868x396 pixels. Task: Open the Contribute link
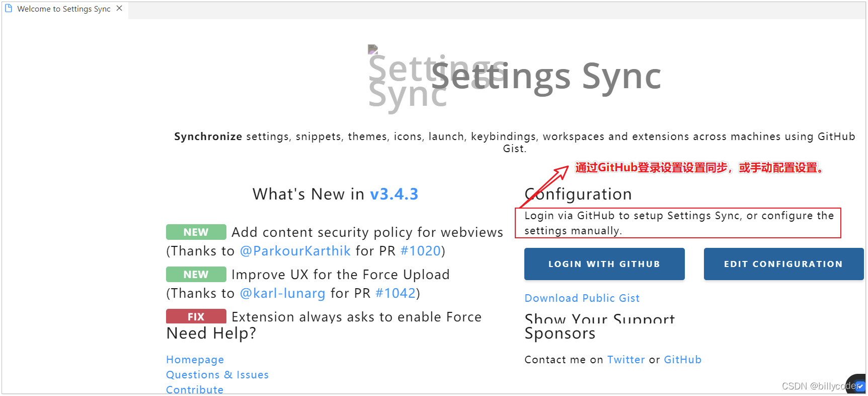tap(195, 389)
